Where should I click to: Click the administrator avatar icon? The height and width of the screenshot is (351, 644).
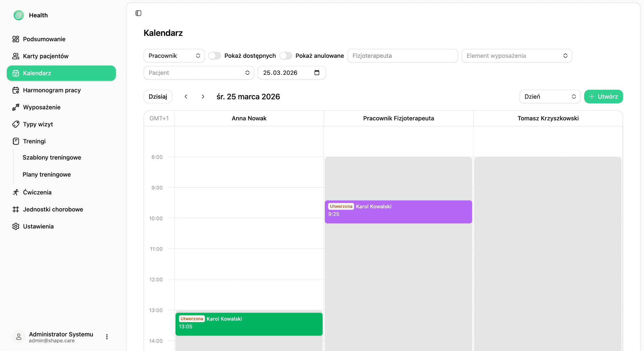click(19, 337)
